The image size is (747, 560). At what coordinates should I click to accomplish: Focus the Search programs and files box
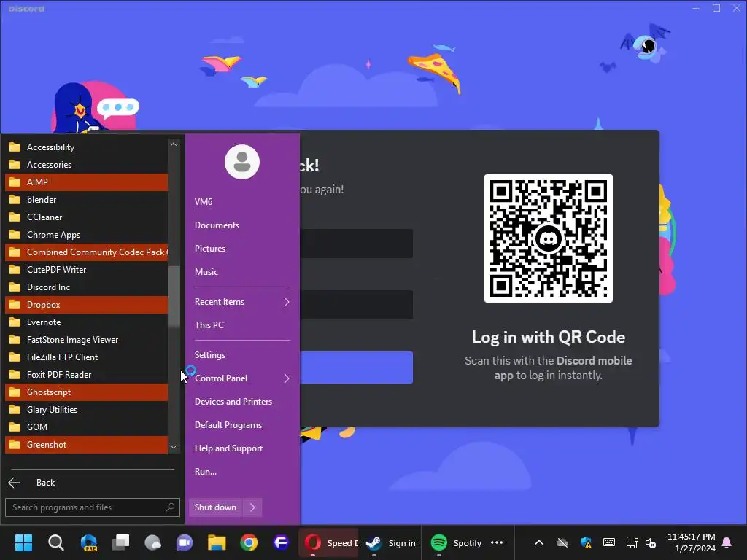93,507
